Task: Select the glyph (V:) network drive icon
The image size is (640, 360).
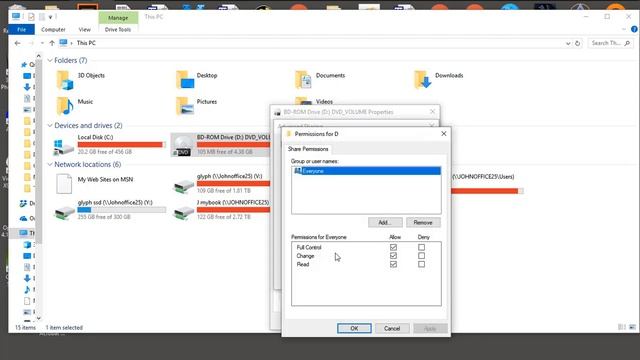Action: (x=183, y=186)
